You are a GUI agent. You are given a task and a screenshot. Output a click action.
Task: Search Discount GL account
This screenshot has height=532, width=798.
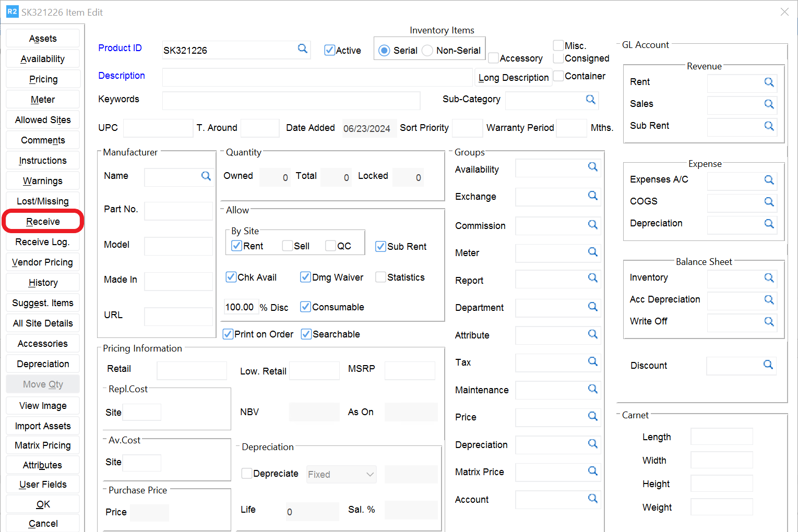(768, 365)
